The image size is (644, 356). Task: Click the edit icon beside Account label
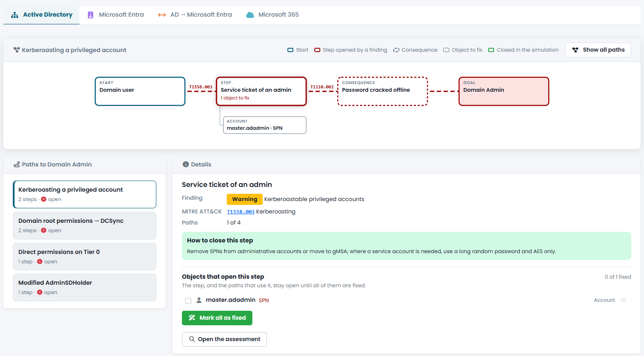(x=624, y=300)
